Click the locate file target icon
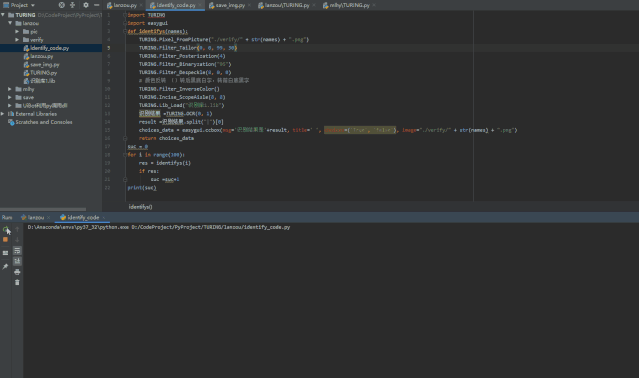Viewport: 639px width, 378px height. pyautogui.click(x=61, y=5)
